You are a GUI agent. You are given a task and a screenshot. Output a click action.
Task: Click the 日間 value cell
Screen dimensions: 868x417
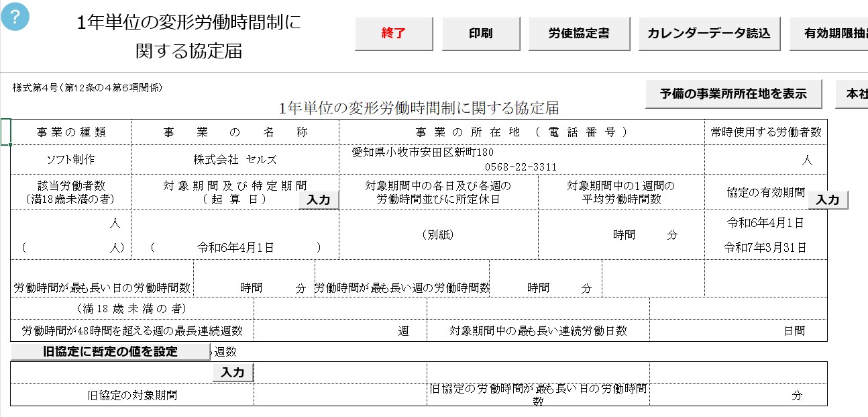coord(739,330)
